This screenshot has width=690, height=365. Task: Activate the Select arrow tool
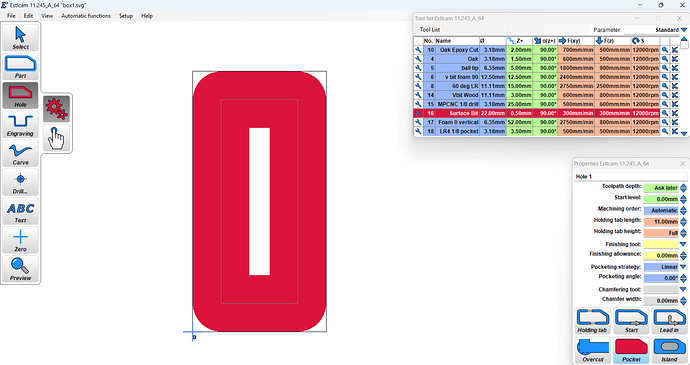point(20,37)
